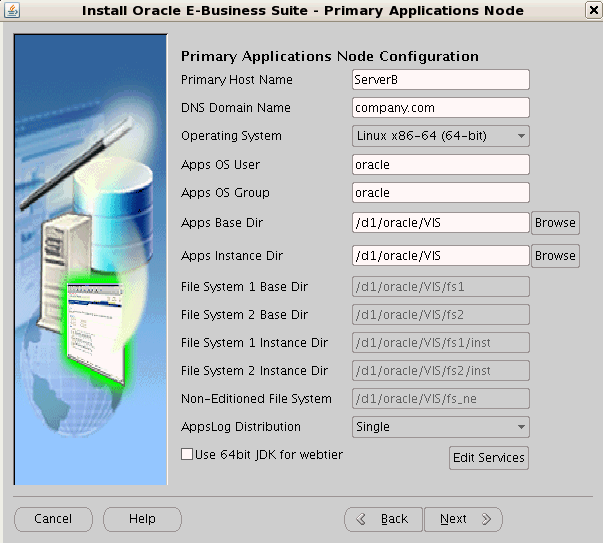Browse for Apps Instance Dir
The image size is (603, 543).
[x=555, y=256]
